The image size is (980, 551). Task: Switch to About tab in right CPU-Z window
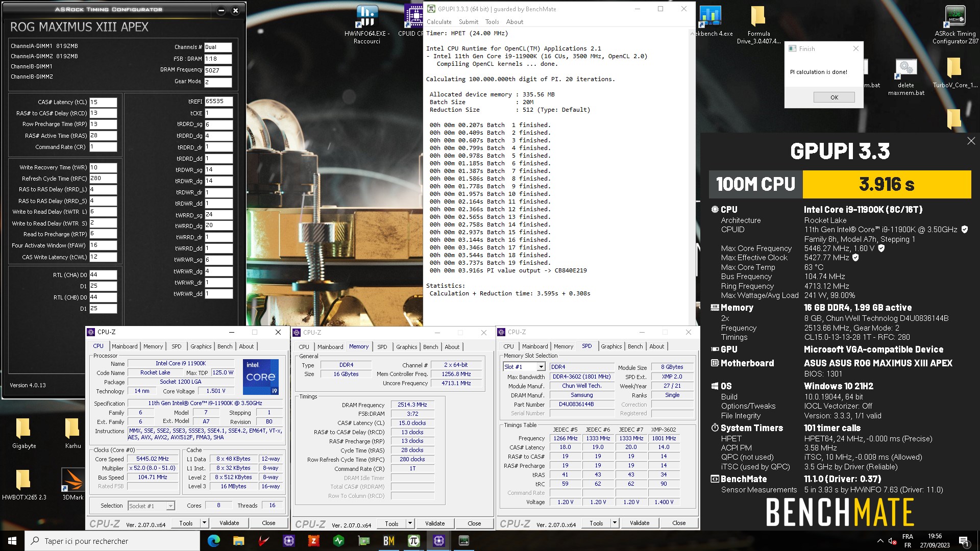(656, 346)
